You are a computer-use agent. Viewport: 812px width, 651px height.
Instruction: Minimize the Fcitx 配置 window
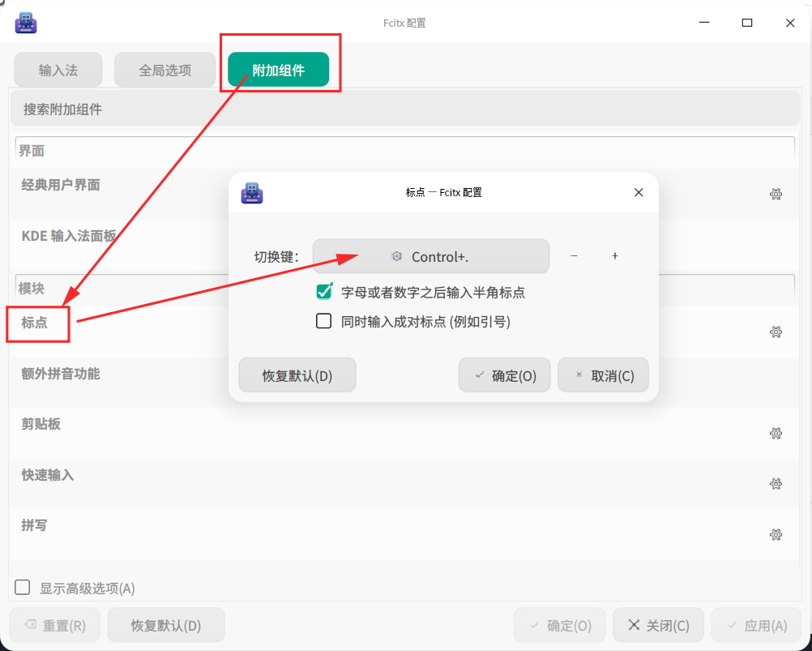[703, 23]
